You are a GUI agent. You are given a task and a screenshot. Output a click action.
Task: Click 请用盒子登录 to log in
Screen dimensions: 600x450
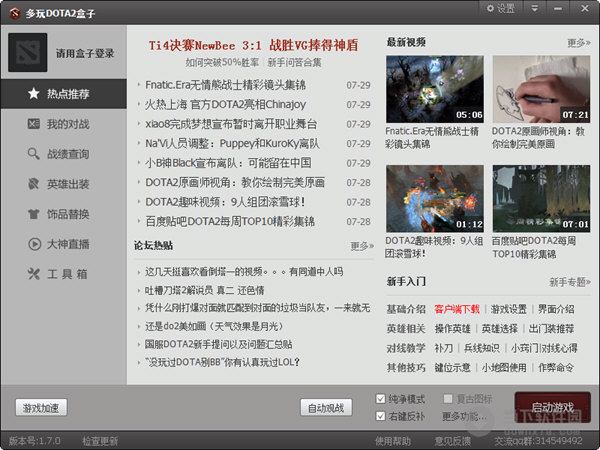tap(85, 53)
